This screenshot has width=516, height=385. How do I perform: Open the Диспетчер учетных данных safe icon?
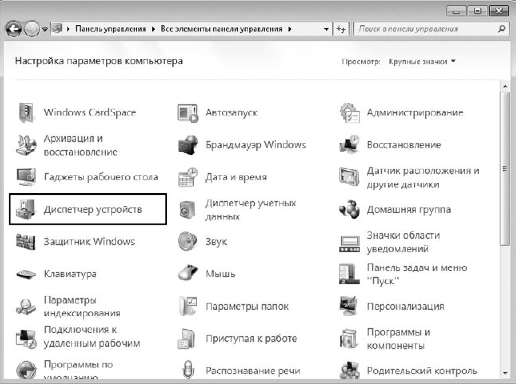187,210
